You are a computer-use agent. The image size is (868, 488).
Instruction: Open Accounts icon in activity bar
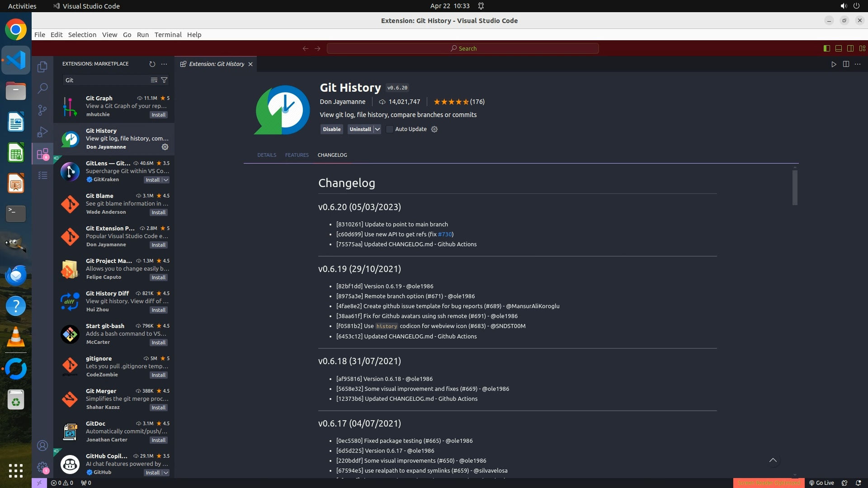tap(42, 446)
